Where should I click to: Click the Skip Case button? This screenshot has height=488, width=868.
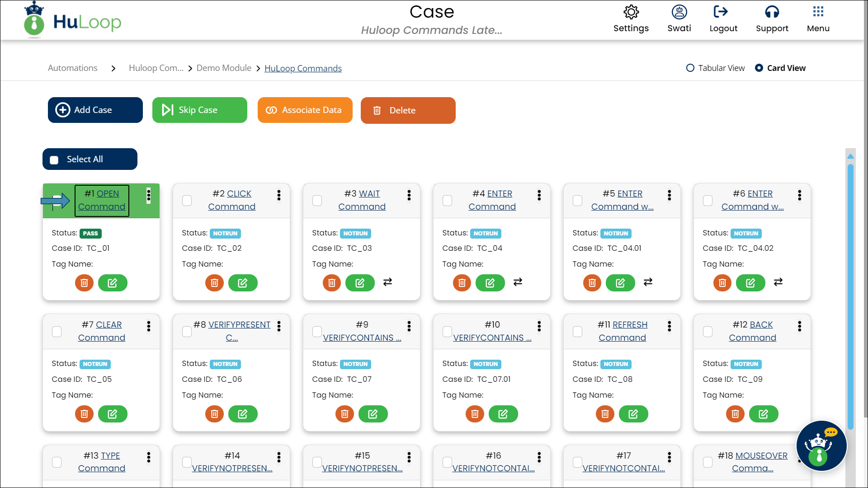(200, 110)
